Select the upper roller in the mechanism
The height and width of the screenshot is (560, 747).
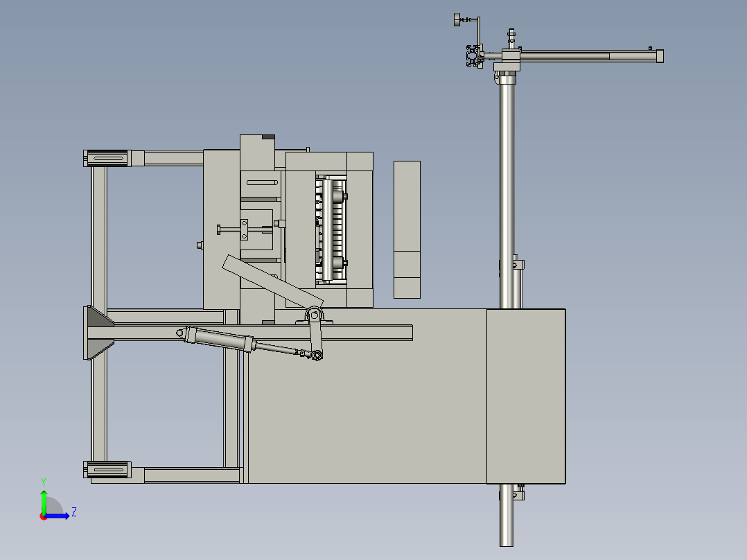337,196
